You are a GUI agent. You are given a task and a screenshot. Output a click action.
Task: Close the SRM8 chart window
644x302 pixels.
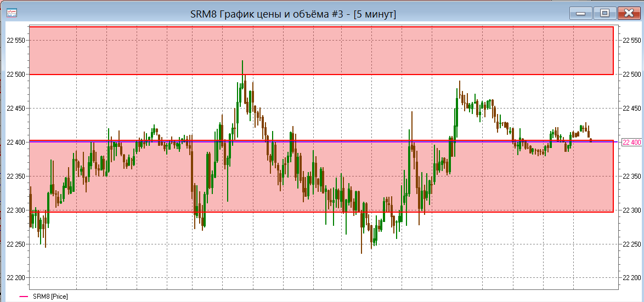click(x=629, y=13)
